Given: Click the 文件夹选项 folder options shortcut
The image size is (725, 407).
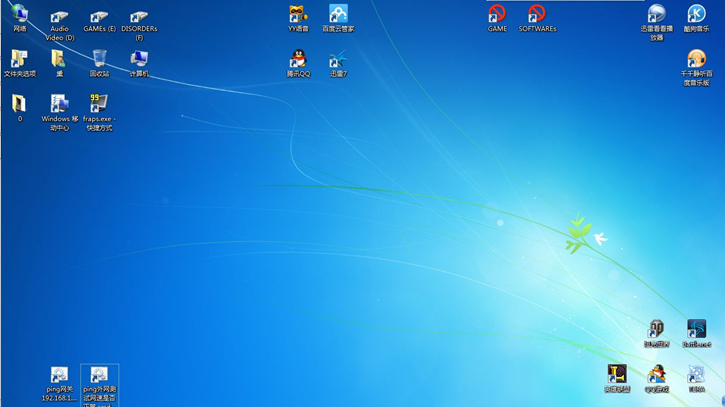Looking at the screenshot, I should (19, 60).
